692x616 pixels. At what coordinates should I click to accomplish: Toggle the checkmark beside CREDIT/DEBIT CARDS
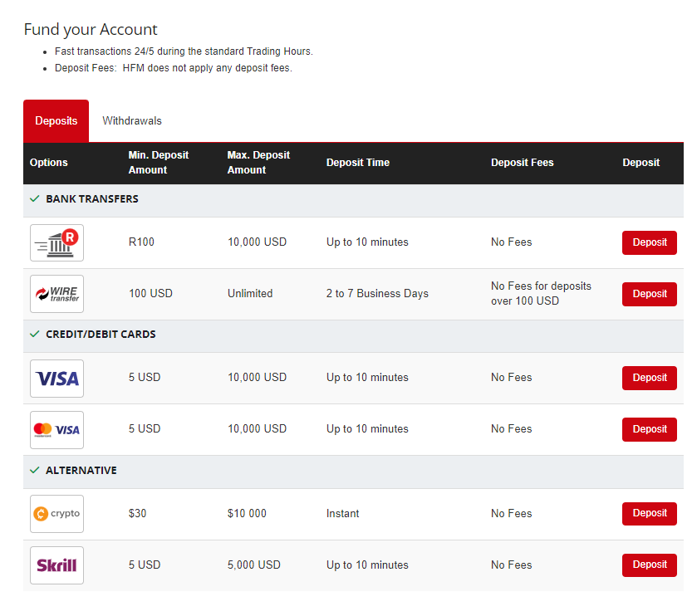click(x=33, y=334)
